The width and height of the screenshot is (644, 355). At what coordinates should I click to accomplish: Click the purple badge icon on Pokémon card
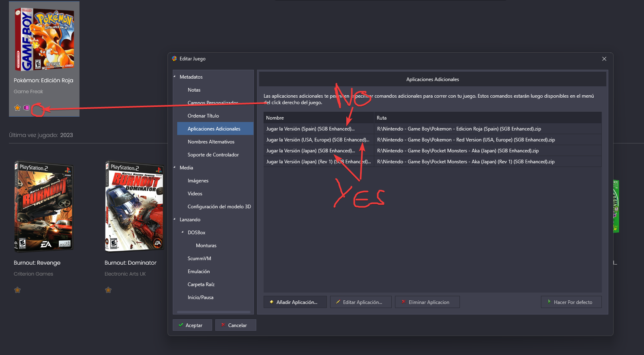click(x=26, y=108)
